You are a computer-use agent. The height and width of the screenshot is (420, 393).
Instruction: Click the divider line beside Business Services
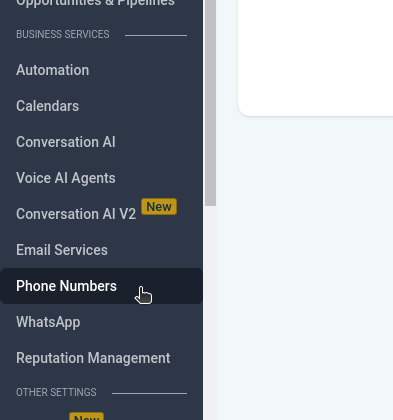[156, 35]
